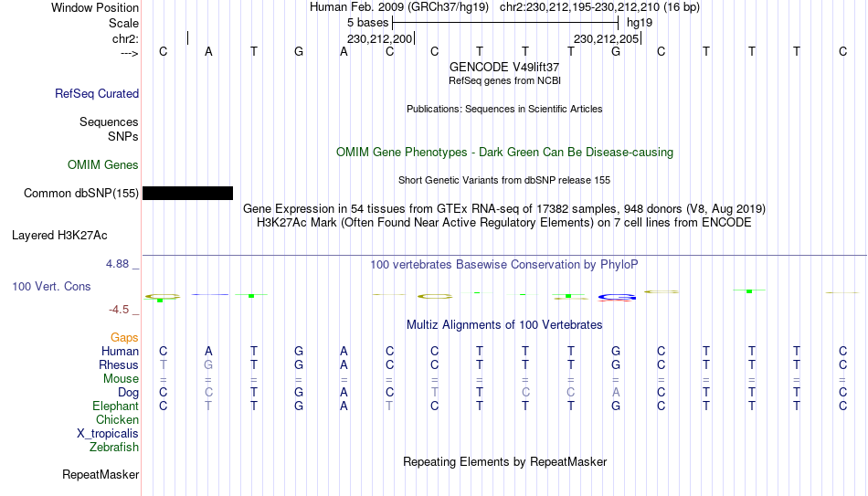Image resolution: width=868 pixels, height=496 pixels.
Task: Click the gray A base in Dog row
Action: (x=616, y=393)
